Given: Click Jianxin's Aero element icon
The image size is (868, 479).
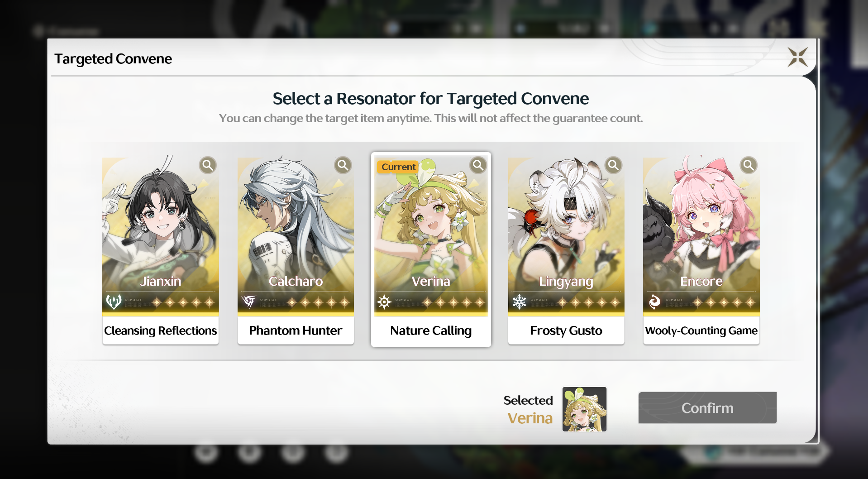Looking at the screenshot, I should pyautogui.click(x=114, y=302).
